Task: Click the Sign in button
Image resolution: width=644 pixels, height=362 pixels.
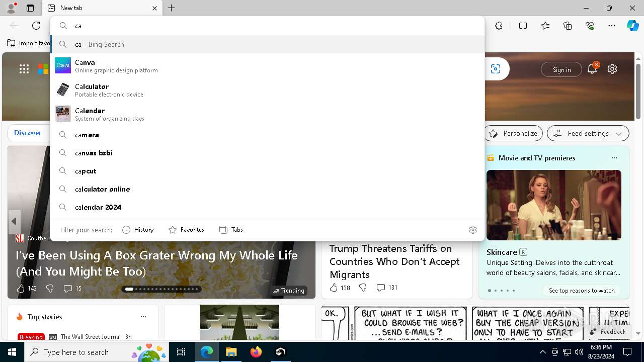Action: pyautogui.click(x=561, y=69)
